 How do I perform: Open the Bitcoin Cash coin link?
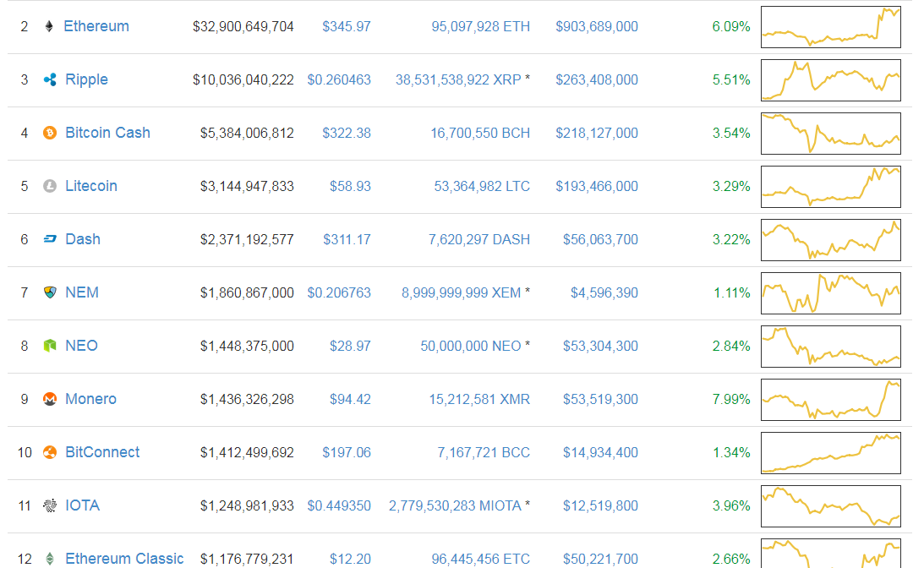[108, 133]
